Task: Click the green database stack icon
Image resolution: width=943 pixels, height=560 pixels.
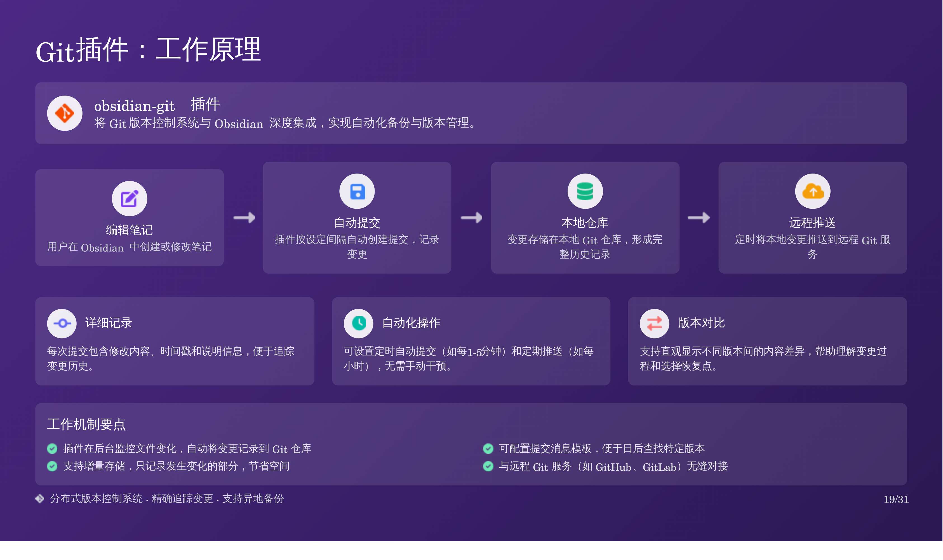Action: pos(585,191)
